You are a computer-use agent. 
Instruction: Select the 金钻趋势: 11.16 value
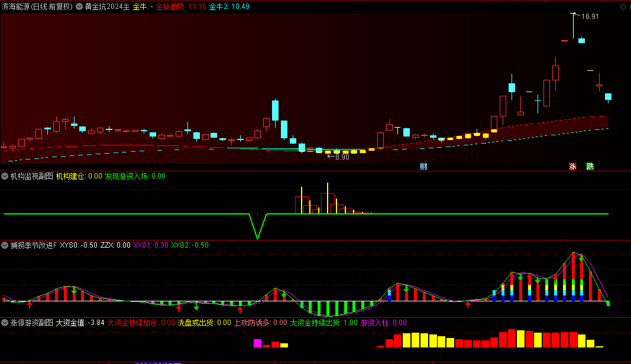point(181,6)
